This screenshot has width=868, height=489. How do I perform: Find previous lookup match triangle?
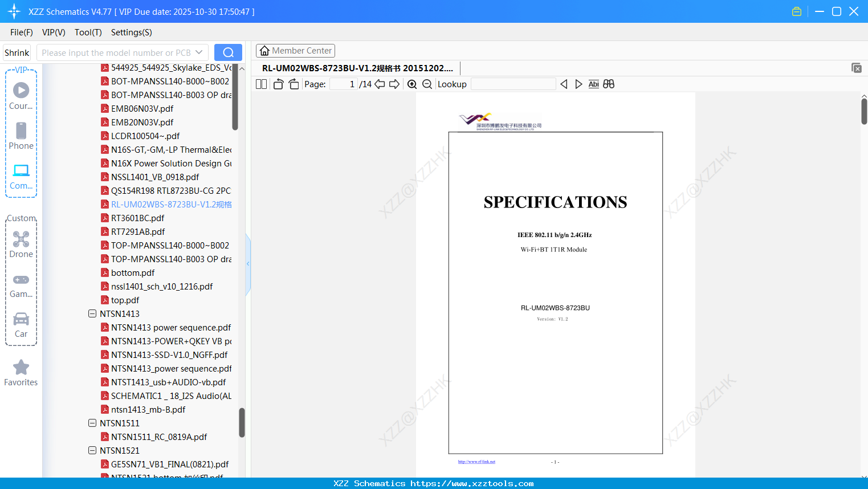pos(564,84)
